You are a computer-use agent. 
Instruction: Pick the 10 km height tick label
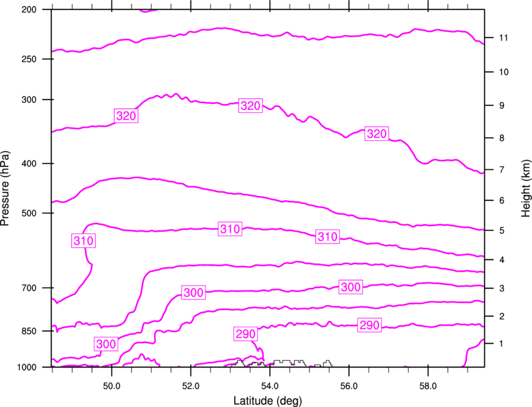[x=504, y=72]
